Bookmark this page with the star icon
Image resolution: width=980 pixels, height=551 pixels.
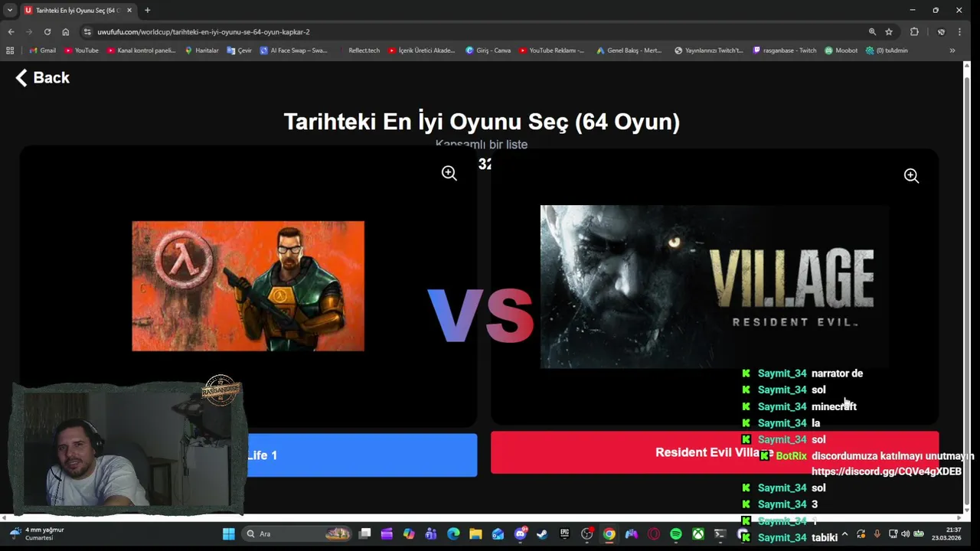pos(889,31)
